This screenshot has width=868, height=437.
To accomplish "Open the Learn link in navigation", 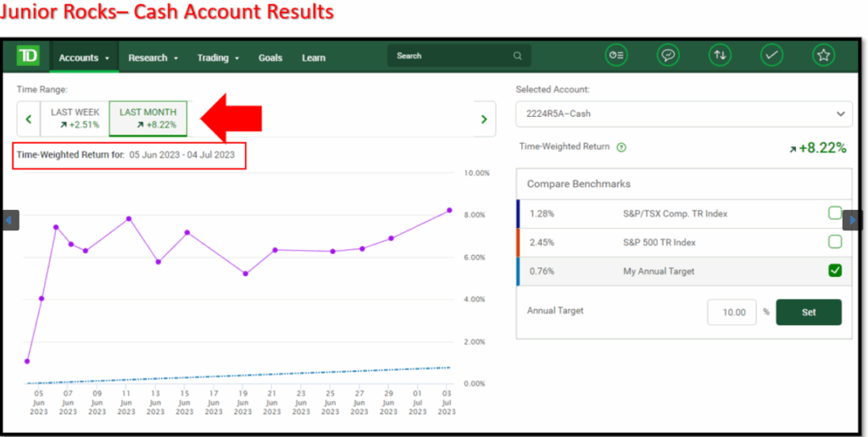I will pos(314,58).
